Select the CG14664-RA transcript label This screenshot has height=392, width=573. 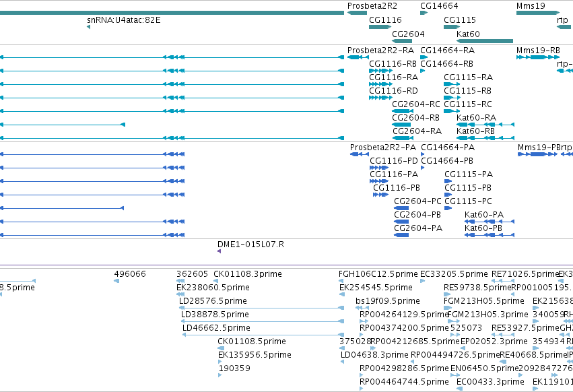coord(447,51)
